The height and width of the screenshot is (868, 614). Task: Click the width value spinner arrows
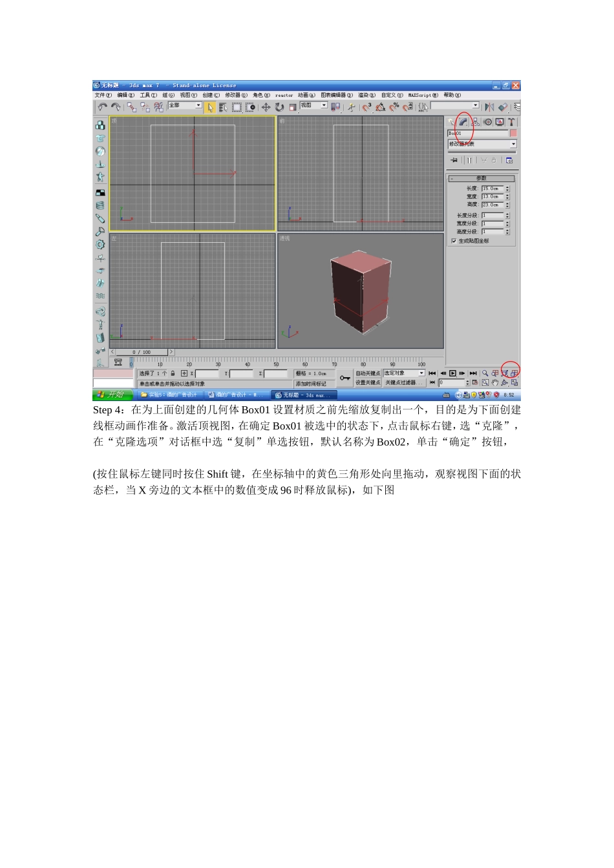[x=507, y=196]
